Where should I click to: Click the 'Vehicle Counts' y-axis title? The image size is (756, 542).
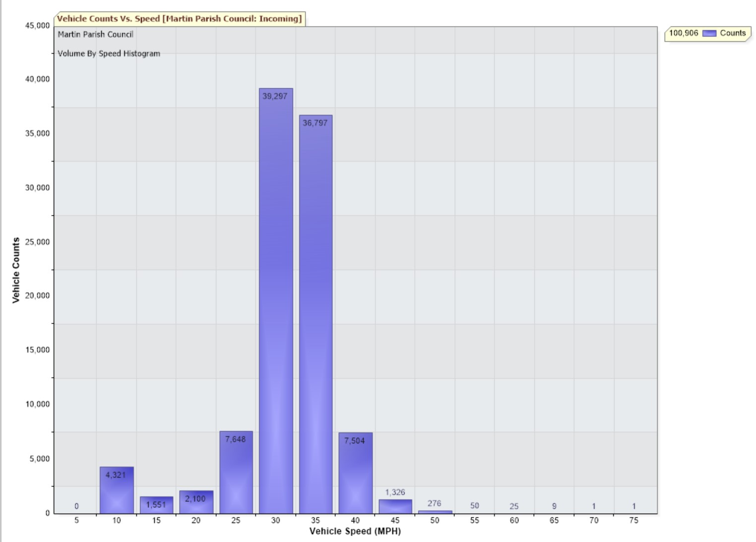click(16, 270)
